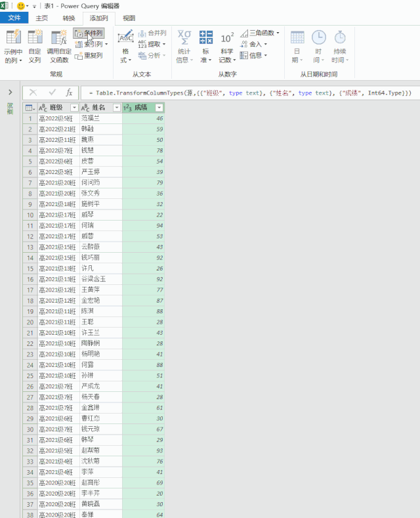The height and width of the screenshot is (518, 420).
Task: Click cell 高2022级21班
Action: point(58,129)
